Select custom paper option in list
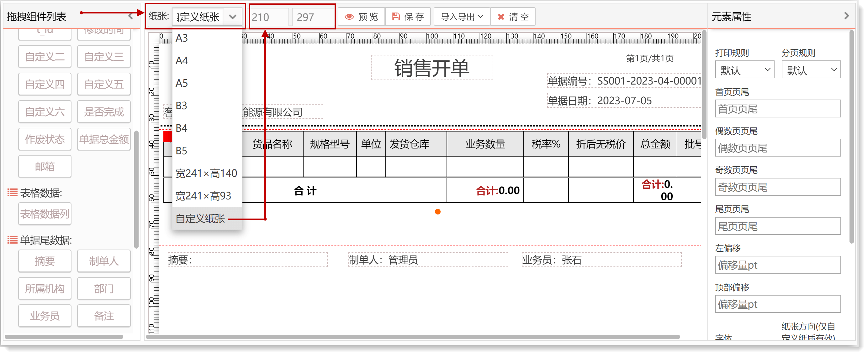 pos(200,219)
